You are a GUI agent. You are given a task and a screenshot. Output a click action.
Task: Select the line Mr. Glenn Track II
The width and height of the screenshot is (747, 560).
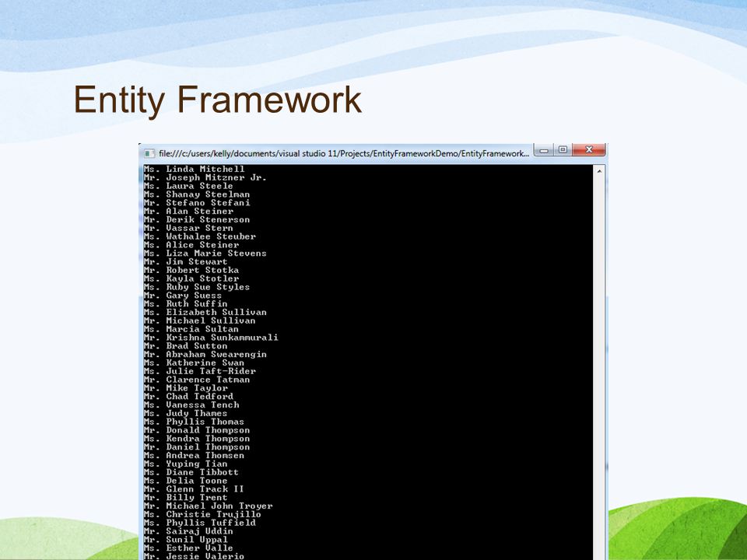[x=194, y=489]
